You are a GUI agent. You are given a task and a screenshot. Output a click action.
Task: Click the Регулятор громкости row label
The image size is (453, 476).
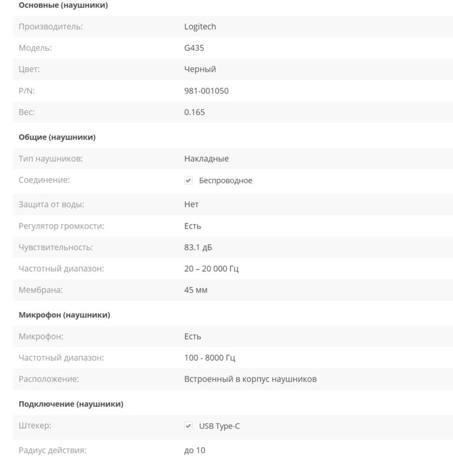62,226
